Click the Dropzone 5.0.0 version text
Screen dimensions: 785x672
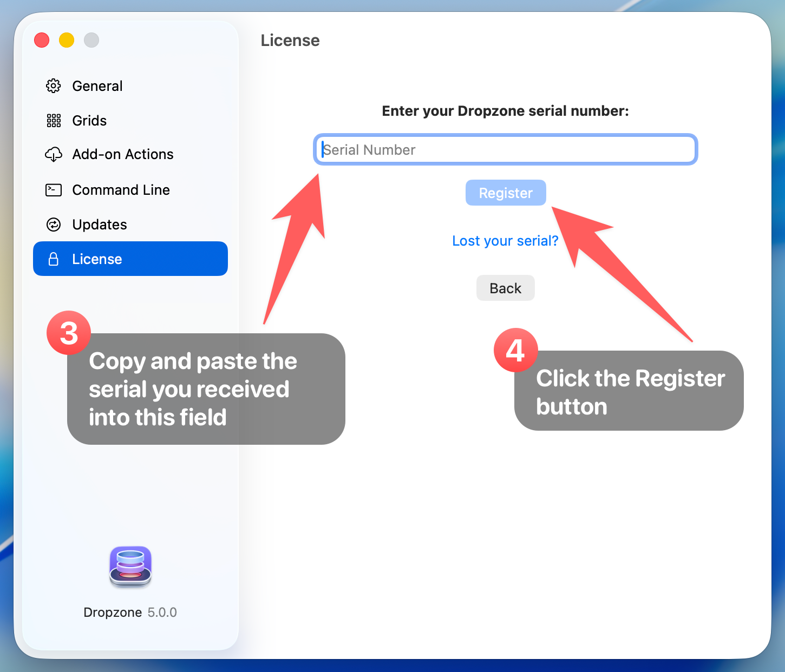(130, 612)
